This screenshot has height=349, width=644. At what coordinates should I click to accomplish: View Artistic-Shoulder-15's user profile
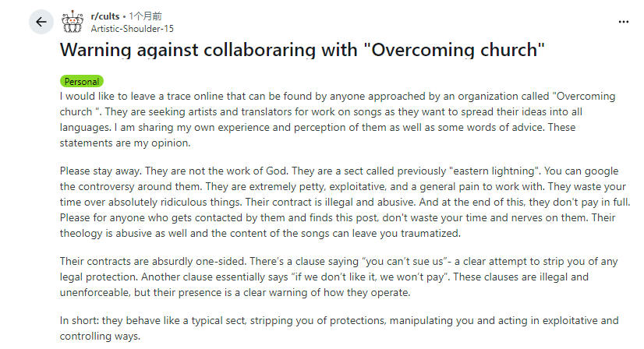(x=132, y=28)
